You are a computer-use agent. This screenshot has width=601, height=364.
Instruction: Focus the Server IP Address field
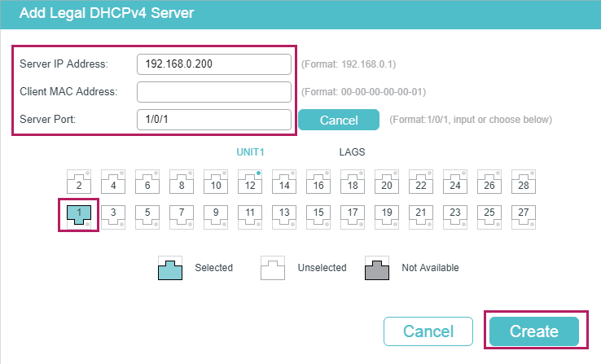[214, 64]
